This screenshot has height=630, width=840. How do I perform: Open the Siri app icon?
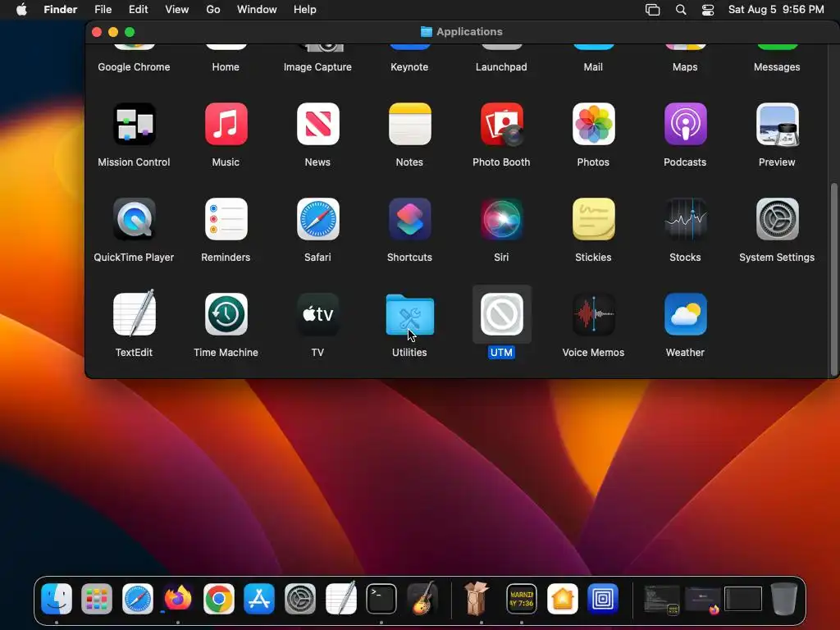coord(501,219)
